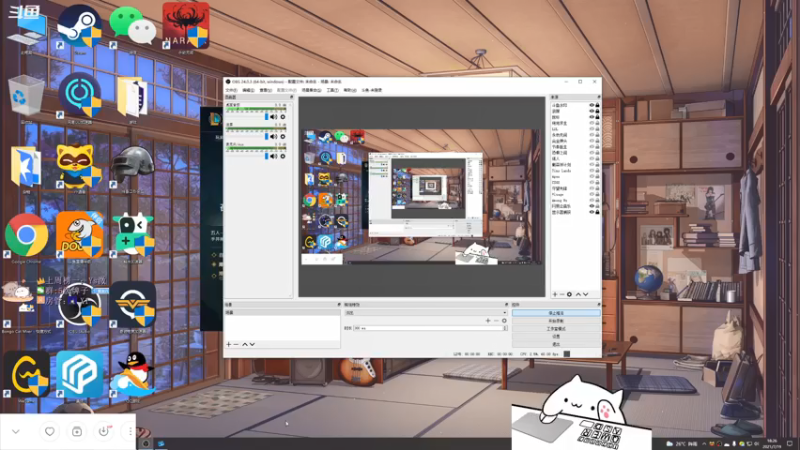
Task: Open the scene transition type dropdown
Action: tap(426, 313)
